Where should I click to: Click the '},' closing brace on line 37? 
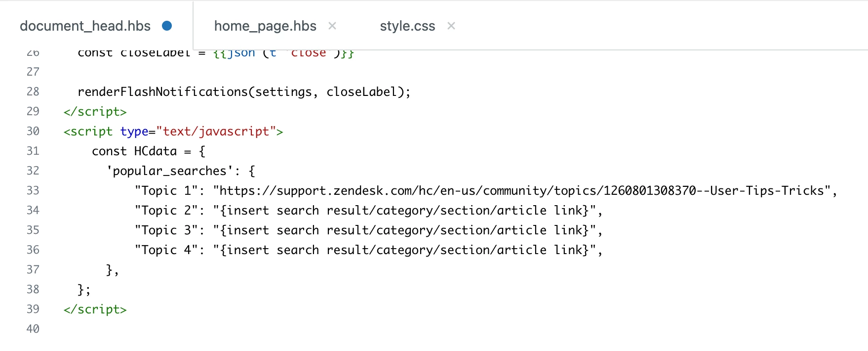point(113,270)
